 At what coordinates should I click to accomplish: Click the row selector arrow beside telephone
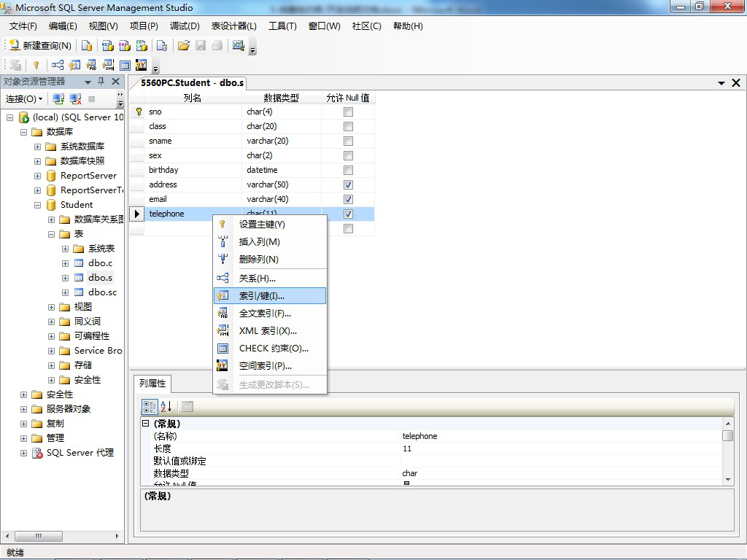click(x=136, y=214)
